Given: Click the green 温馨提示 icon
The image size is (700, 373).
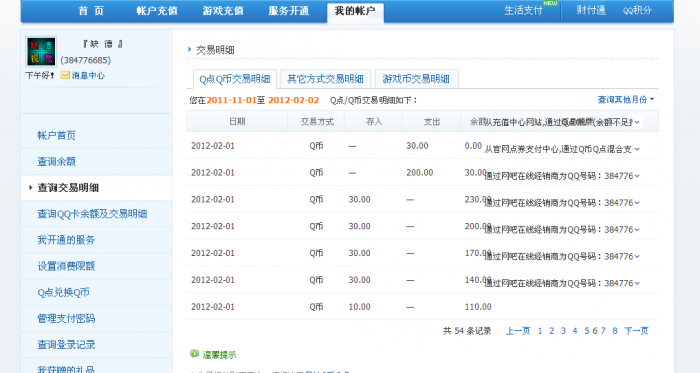Looking at the screenshot, I should [x=194, y=354].
